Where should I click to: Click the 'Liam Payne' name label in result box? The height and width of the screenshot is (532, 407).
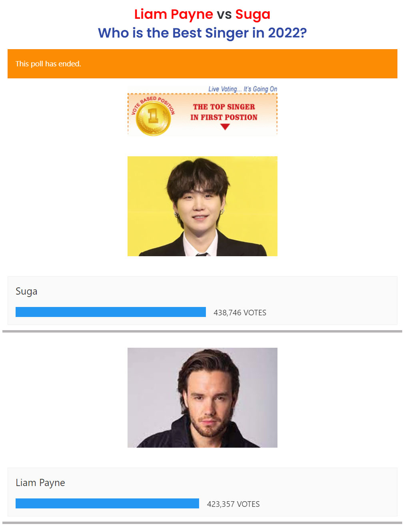point(40,483)
